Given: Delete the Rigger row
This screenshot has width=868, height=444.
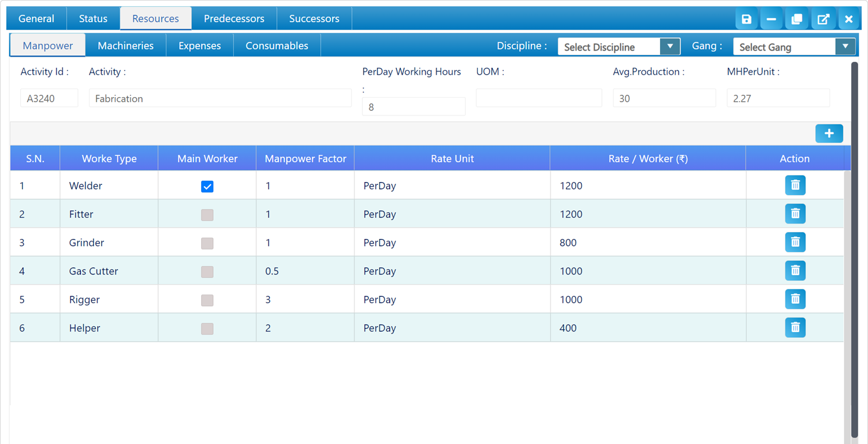Looking at the screenshot, I should coord(795,299).
